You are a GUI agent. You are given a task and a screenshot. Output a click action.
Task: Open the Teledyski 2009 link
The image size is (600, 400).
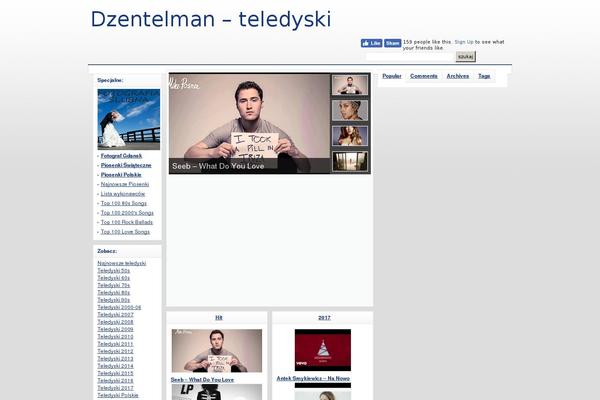[115, 329]
